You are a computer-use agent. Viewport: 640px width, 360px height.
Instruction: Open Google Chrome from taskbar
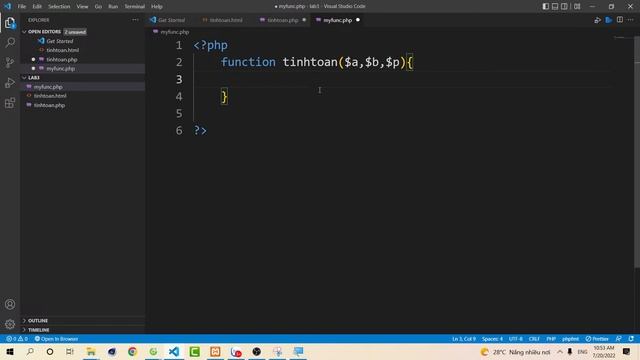click(x=132, y=351)
